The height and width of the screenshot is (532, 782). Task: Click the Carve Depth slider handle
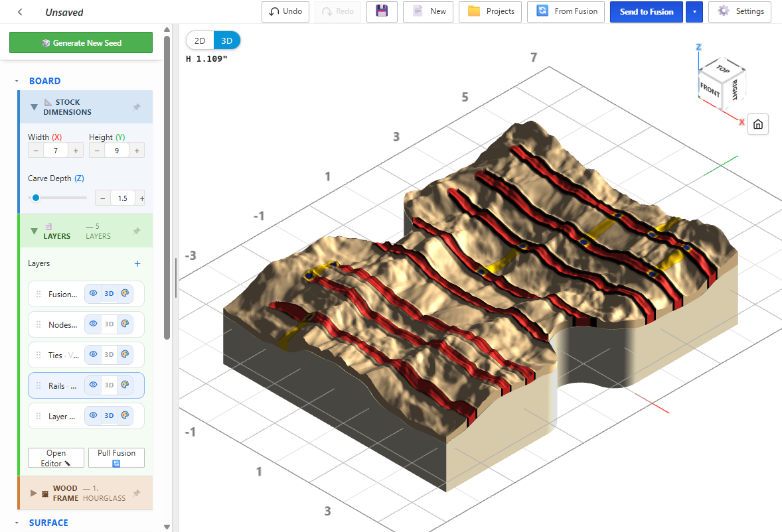pyautogui.click(x=36, y=198)
